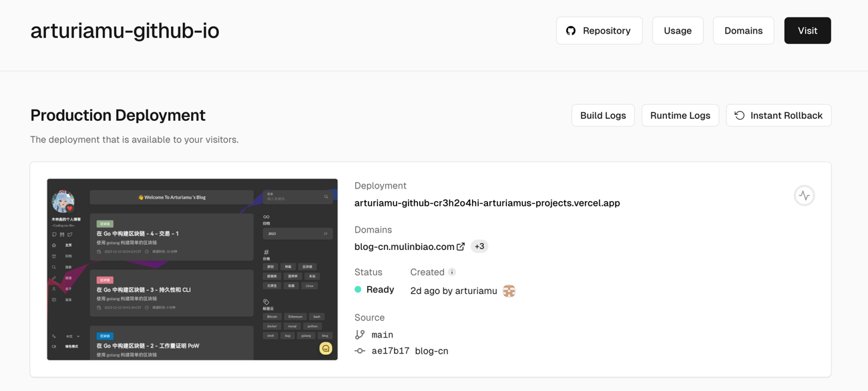
Task: Open commit ae17b17 blog-cn
Action: (409, 351)
